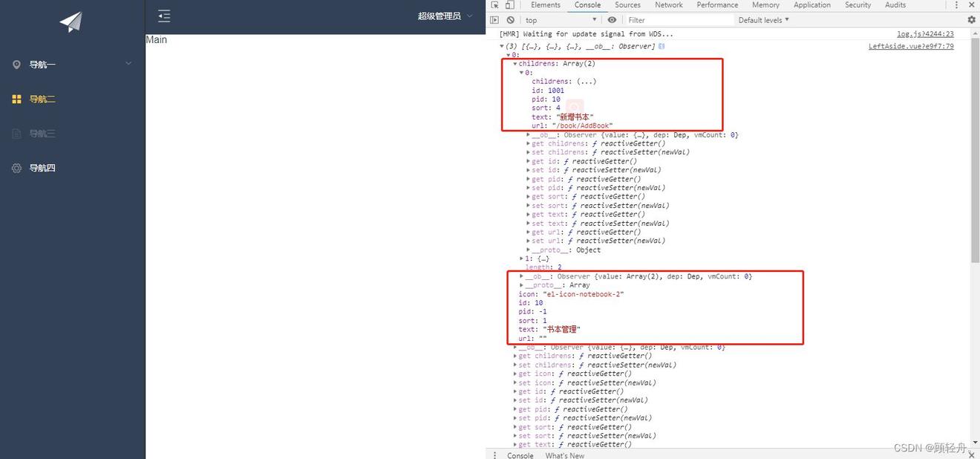Open the JavaScript context 'top' dropdown
Viewport: 980px width, 459px height.
[x=561, y=20]
